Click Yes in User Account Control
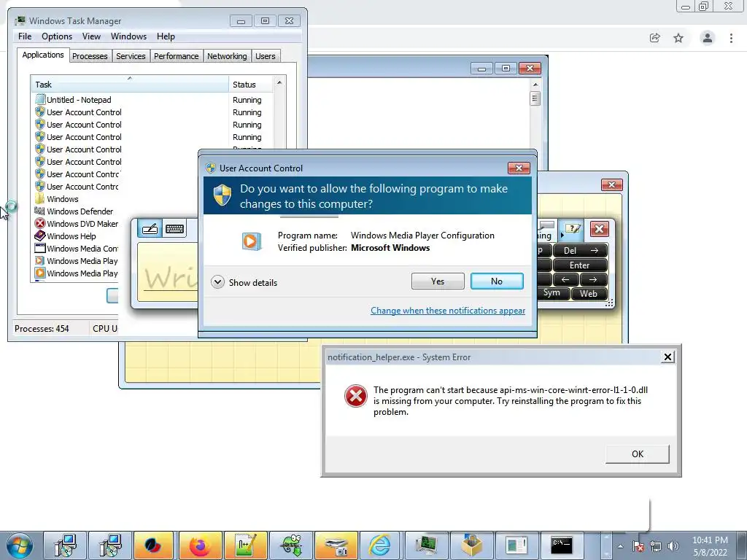 [438, 281]
